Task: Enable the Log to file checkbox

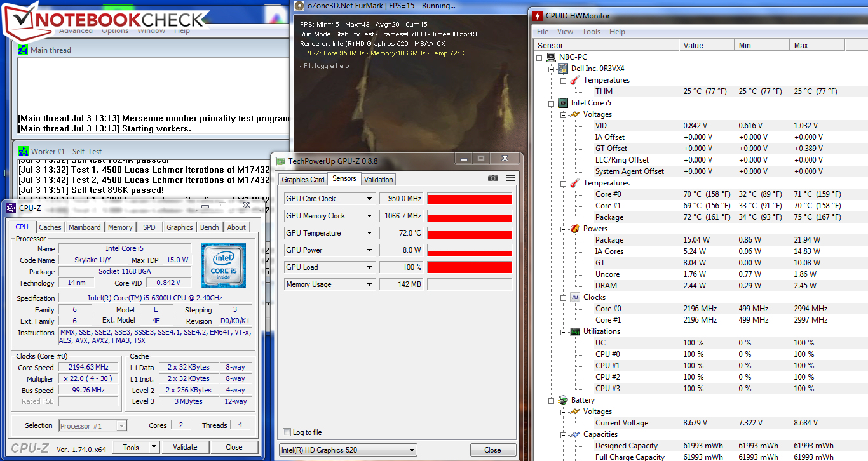Action: point(287,432)
